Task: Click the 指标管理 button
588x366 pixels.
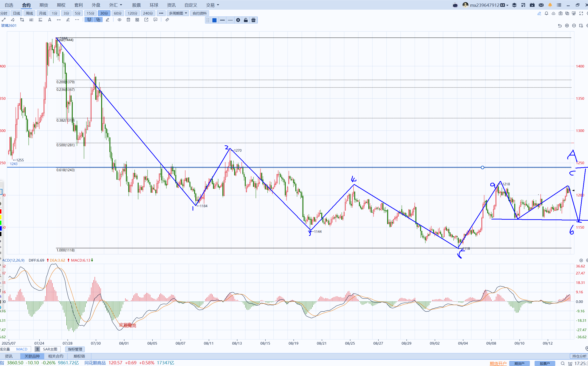Action: click(x=75, y=349)
